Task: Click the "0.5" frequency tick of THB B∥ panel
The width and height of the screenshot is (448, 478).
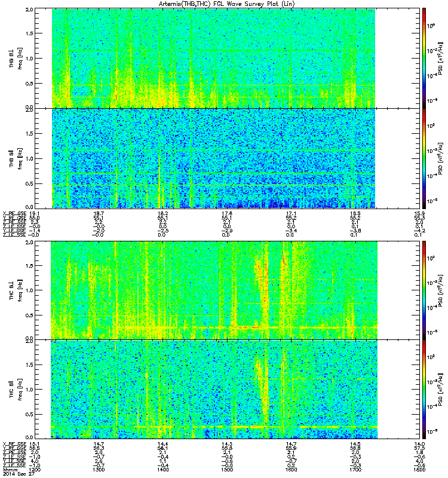Action: (x=29, y=183)
